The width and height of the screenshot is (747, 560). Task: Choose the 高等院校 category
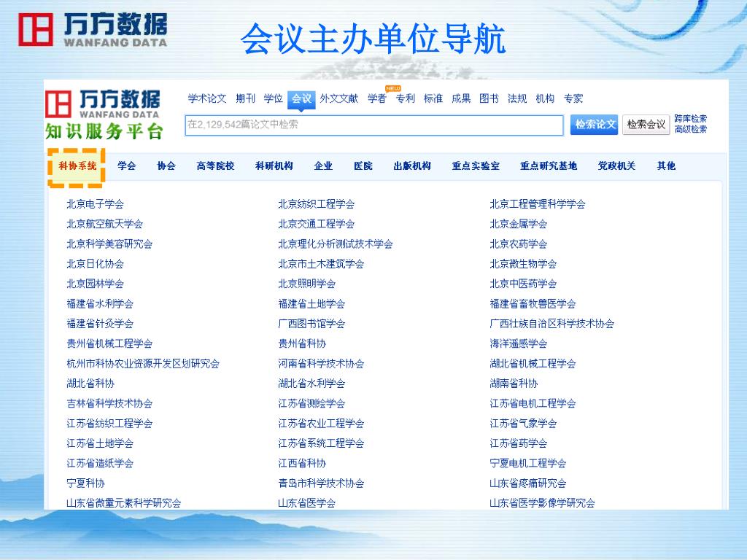tap(215, 166)
